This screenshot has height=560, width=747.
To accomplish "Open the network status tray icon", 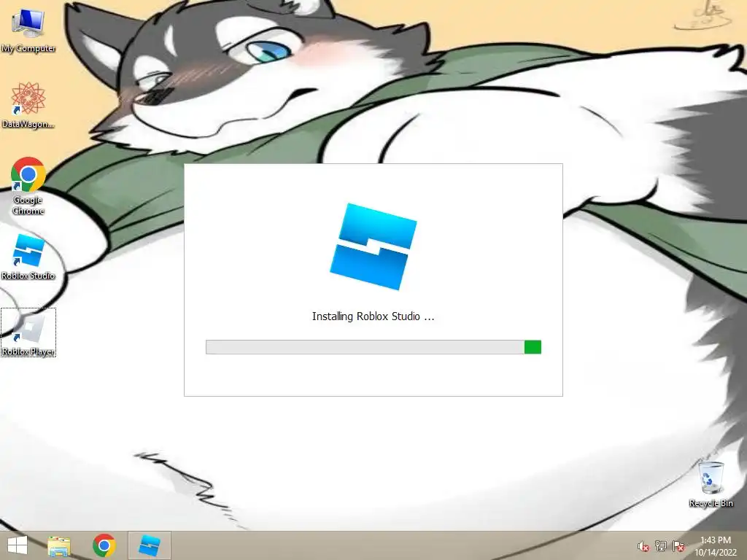I will click(x=661, y=546).
